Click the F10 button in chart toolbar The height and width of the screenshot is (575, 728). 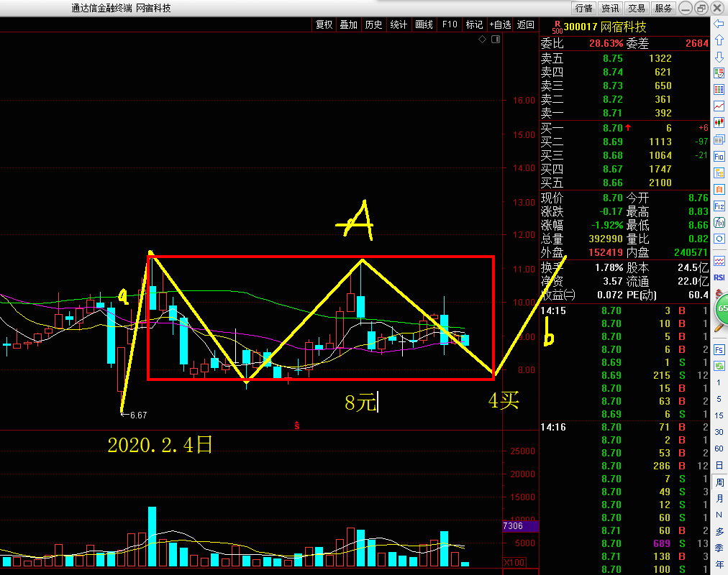450,24
